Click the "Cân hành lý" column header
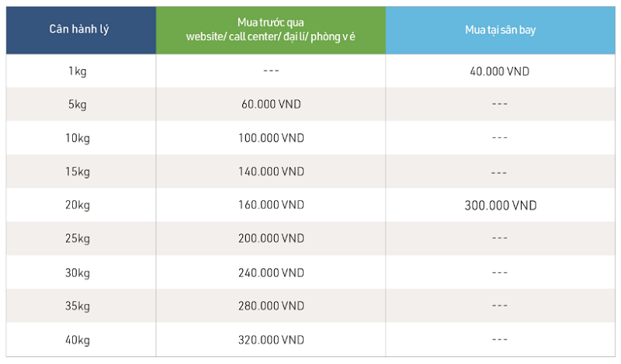The image size is (621, 364). 79,30
